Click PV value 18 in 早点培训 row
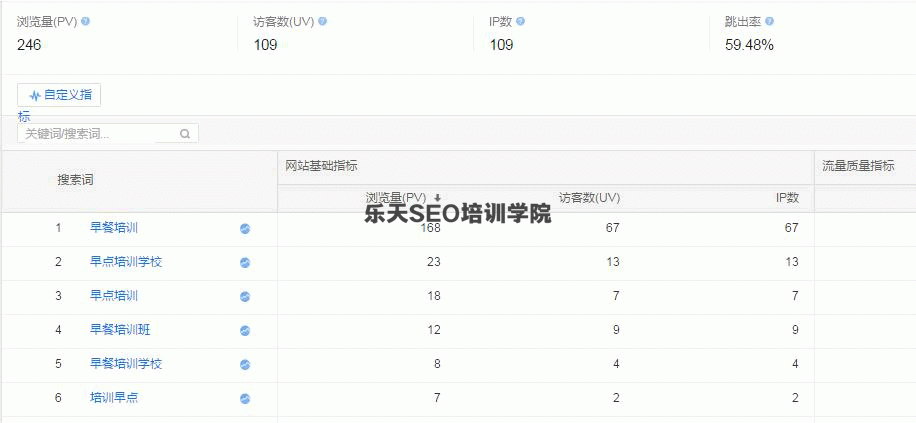The width and height of the screenshot is (916, 423). [434, 296]
